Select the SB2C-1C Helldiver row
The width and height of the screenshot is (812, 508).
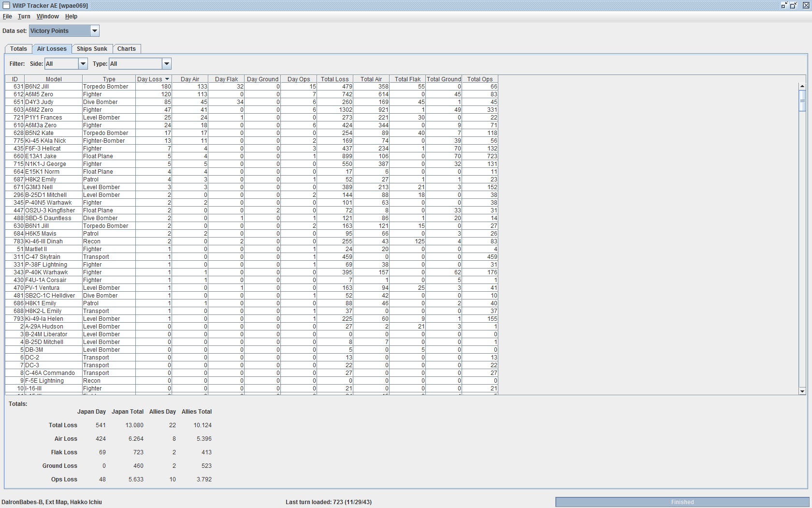click(251, 296)
